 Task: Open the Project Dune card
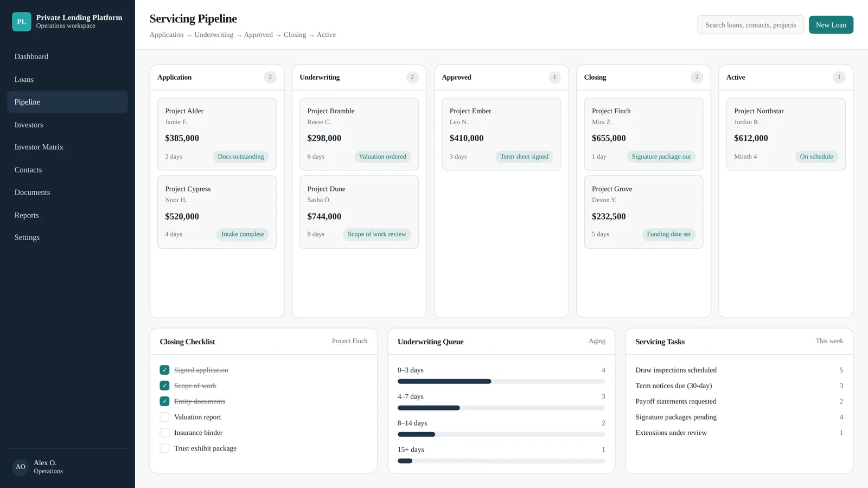[x=359, y=212]
